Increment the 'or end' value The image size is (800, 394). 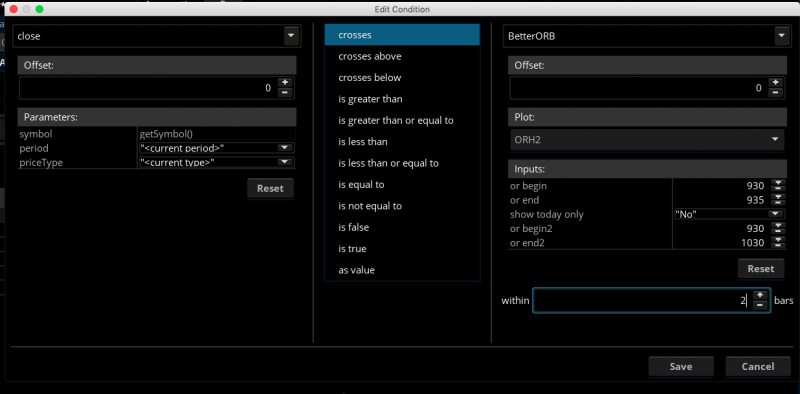[779, 197]
